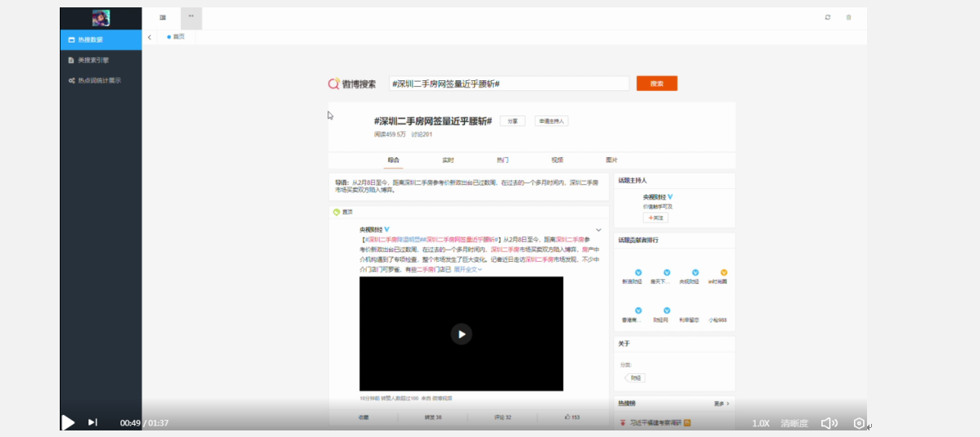Image resolution: width=980 pixels, height=437 pixels.
Task: Switch to the 综合 tab
Action: pyautogui.click(x=393, y=160)
